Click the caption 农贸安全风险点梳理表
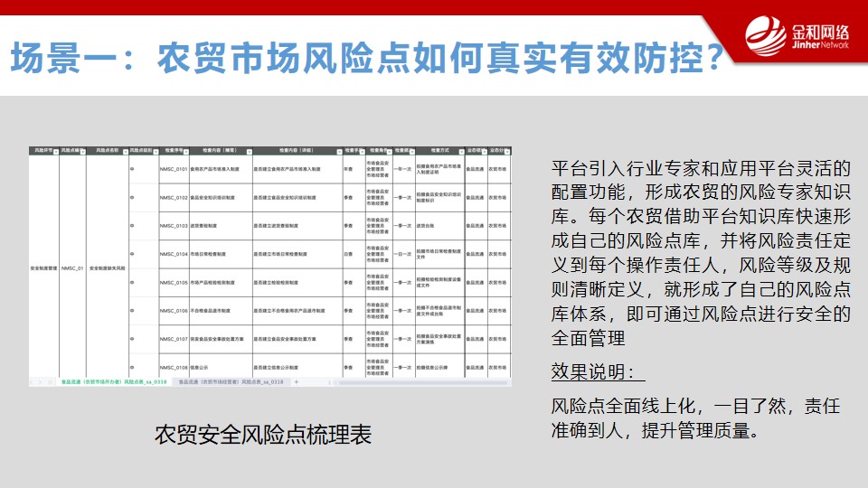 (263, 435)
